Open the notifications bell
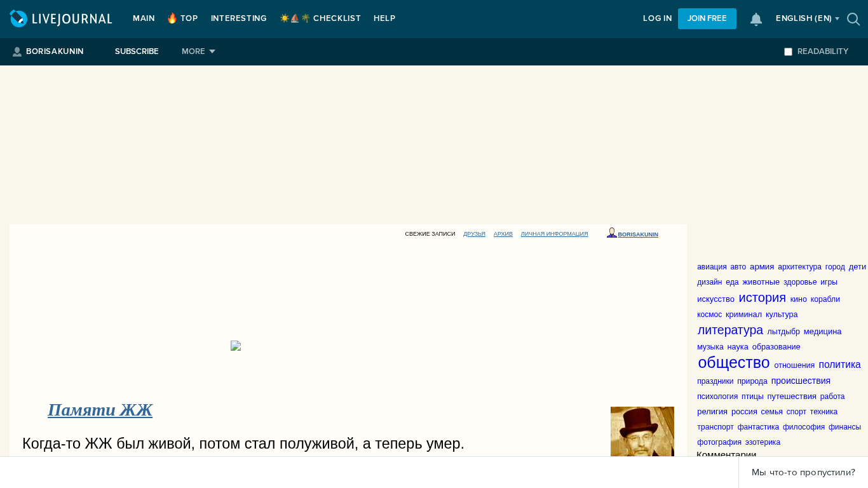 point(756,19)
